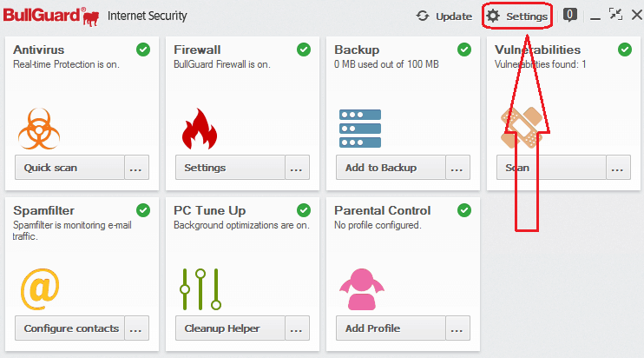Click 'Spamfilter is monitoring e-mail traffic.' text
644x358 pixels.
(x=72, y=230)
